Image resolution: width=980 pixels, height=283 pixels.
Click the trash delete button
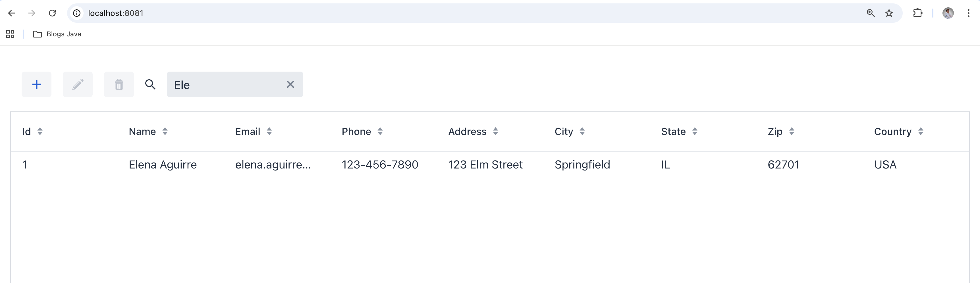pyautogui.click(x=119, y=84)
